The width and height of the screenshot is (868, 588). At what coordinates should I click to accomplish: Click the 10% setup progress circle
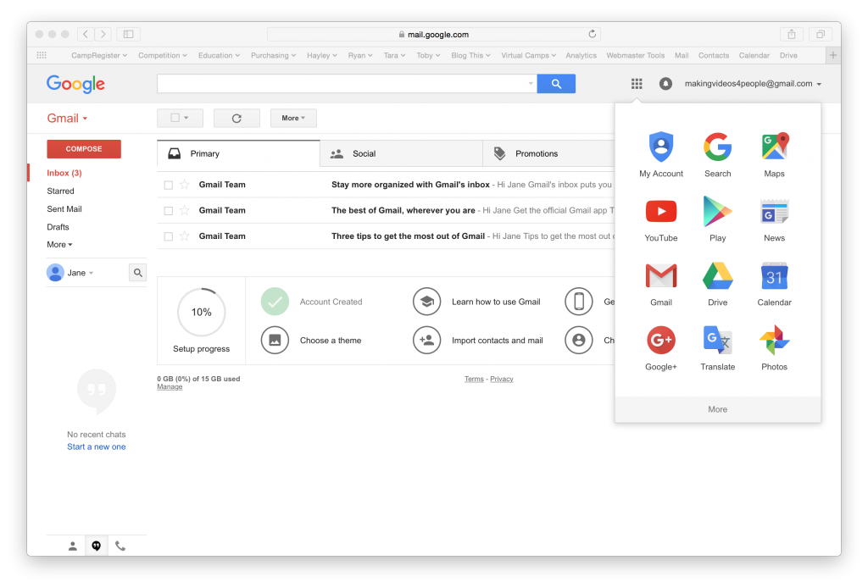tap(202, 312)
